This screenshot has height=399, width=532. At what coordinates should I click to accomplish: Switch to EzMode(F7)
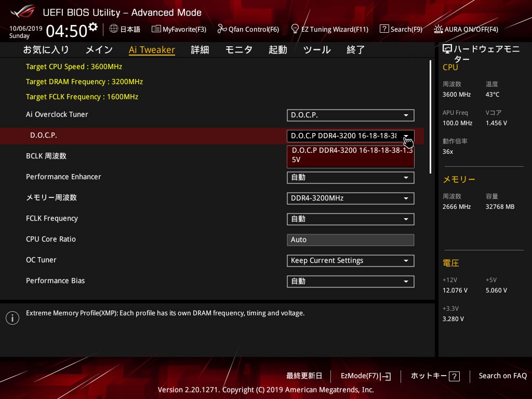click(365, 376)
